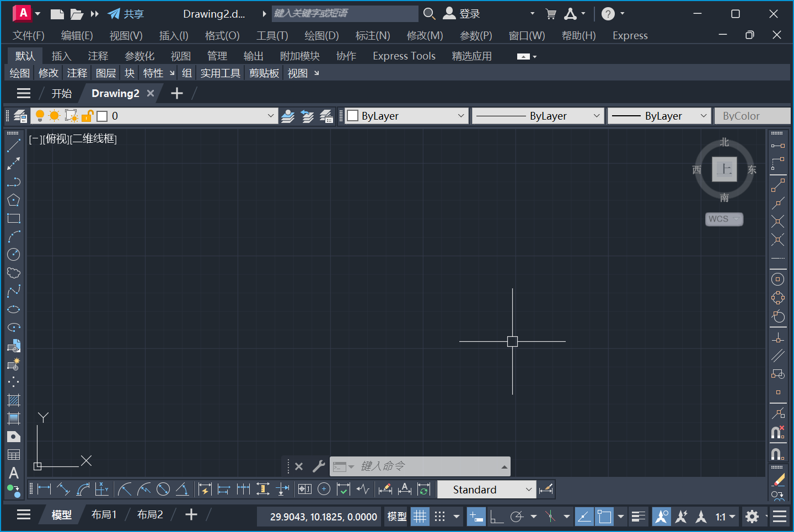Viewport: 794px width, 532px height.
Task: Open the layer selection dropdown
Action: pyautogui.click(x=270, y=116)
